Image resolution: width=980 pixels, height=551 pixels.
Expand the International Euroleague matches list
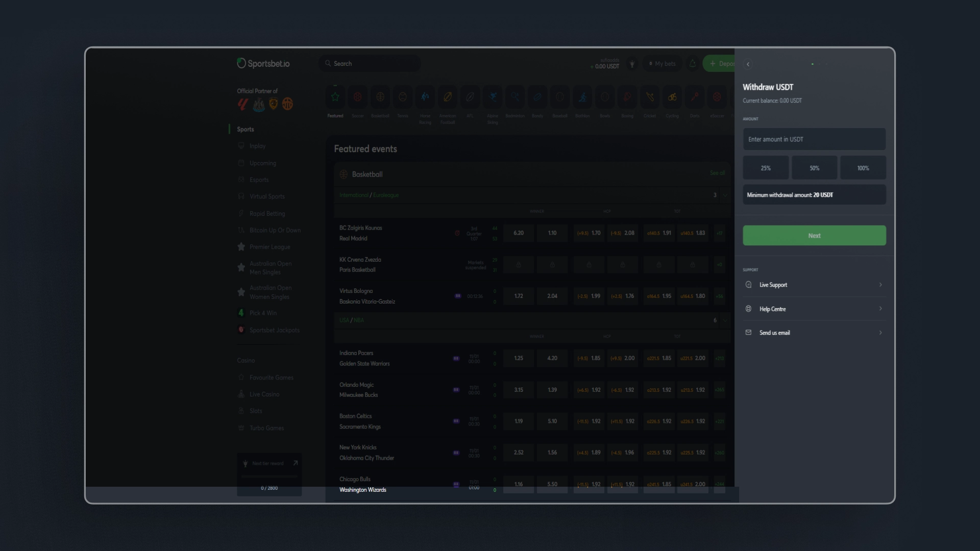tap(724, 195)
